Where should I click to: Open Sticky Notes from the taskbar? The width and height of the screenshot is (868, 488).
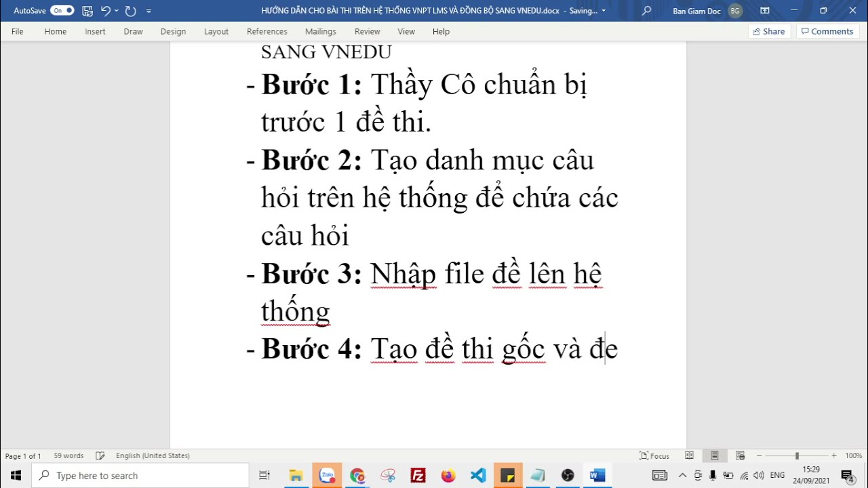pyautogui.click(x=508, y=476)
